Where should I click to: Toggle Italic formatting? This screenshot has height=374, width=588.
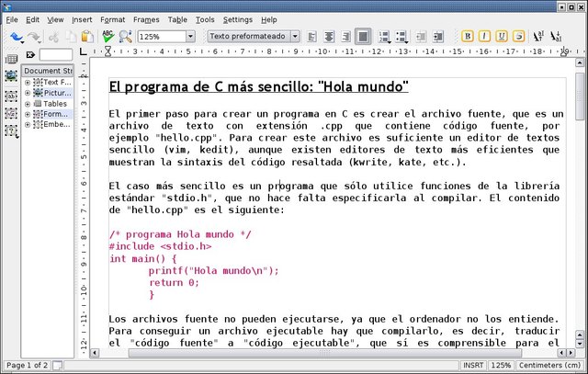(484, 37)
